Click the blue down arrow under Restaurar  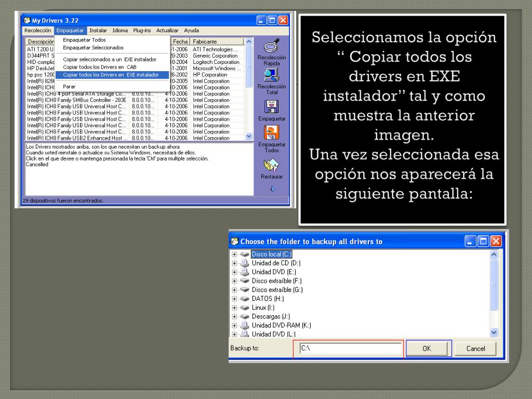(x=272, y=189)
